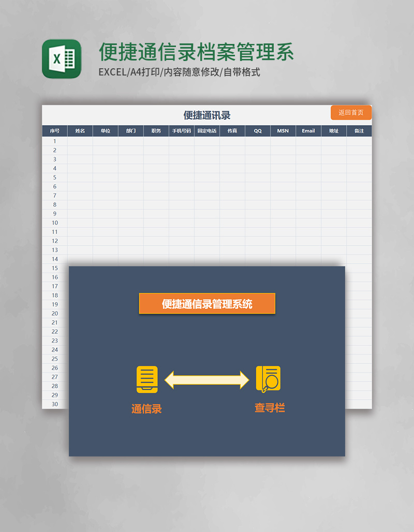Image resolution: width=414 pixels, height=532 pixels.
Task: Click the 便捷通信录管理系统 banner
Action: pyautogui.click(x=207, y=303)
